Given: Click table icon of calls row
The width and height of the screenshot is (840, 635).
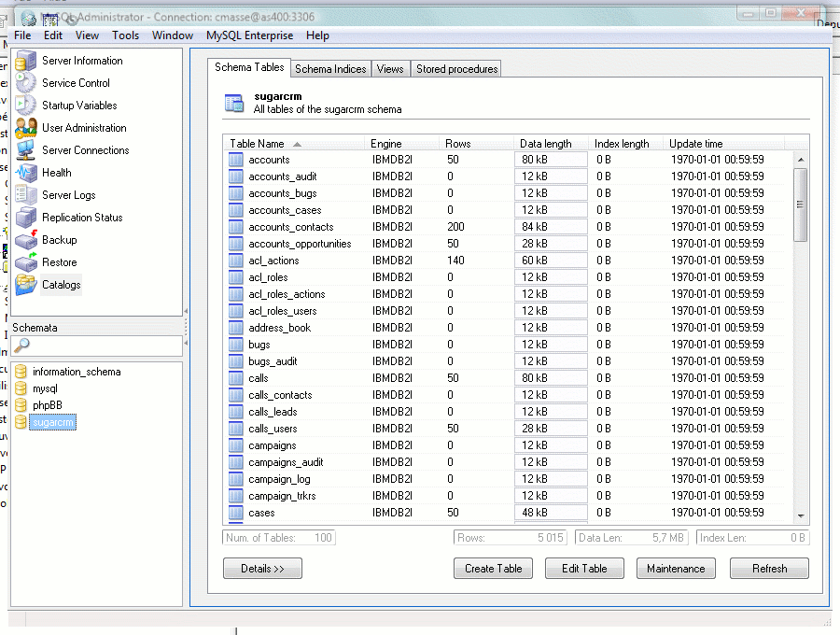Looking at the screenshot, I should pos(236,378).
